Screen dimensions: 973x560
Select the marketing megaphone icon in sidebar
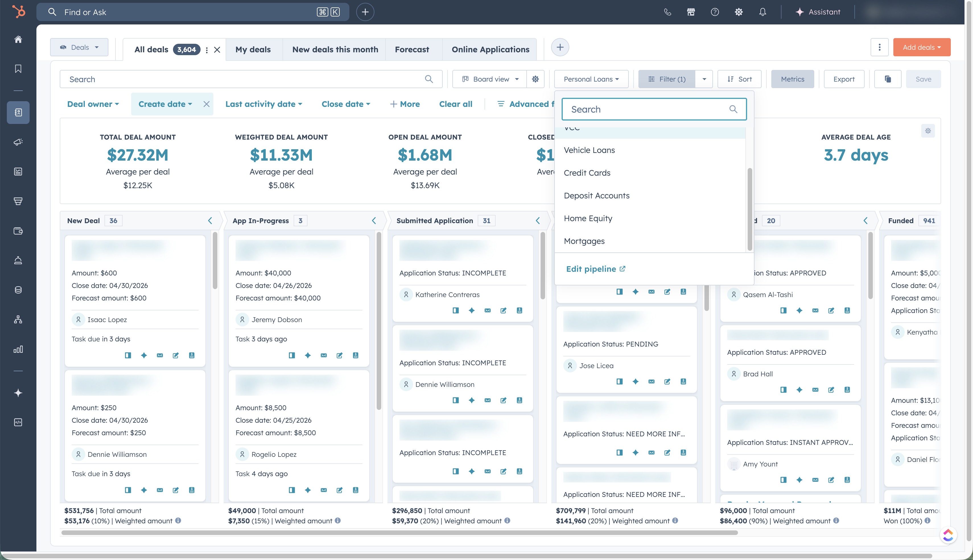click(18, 142)
